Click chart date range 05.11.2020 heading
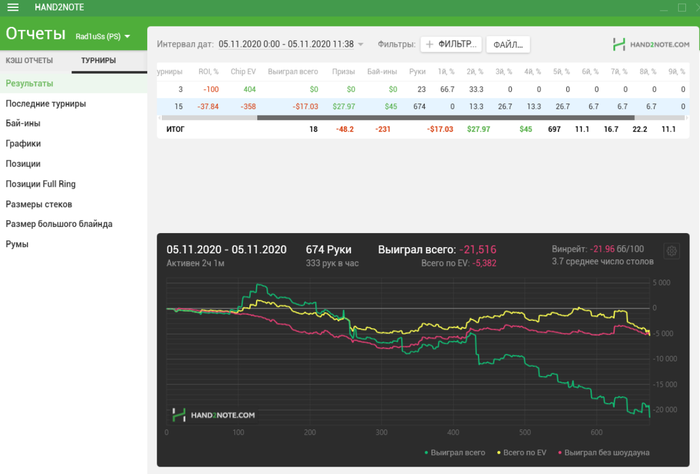Image resolution: width=700 pixels, height=474 pixels. click(x=226, y=249)
